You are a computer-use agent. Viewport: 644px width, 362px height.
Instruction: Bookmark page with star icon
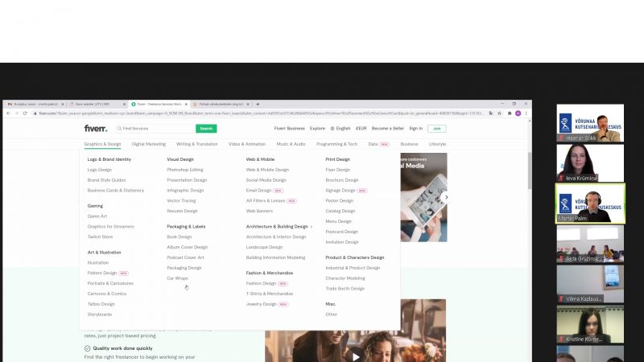(499, 113)
